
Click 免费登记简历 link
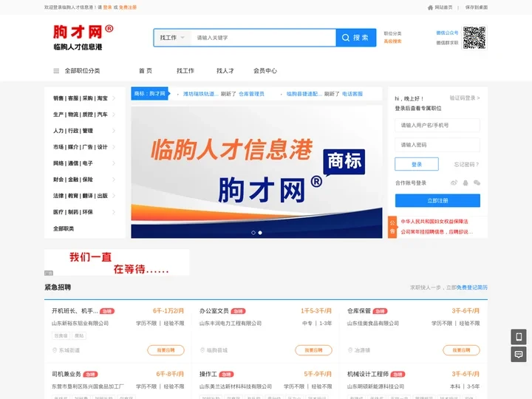472,287
